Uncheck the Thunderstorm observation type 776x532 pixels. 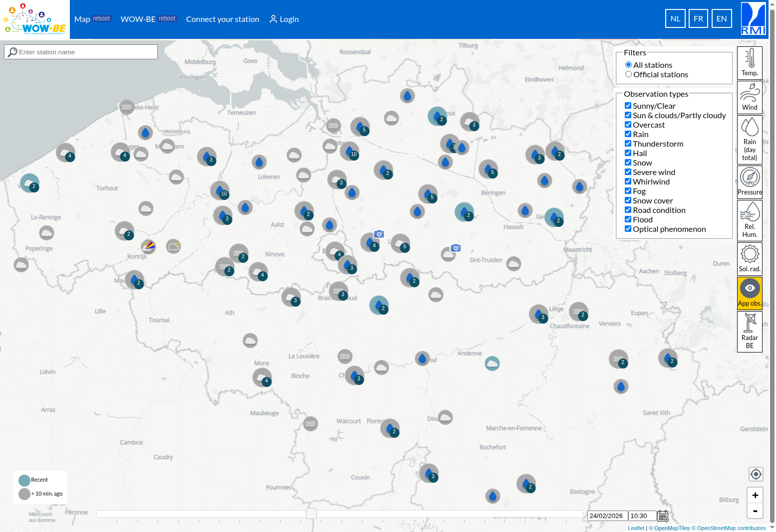628,144
